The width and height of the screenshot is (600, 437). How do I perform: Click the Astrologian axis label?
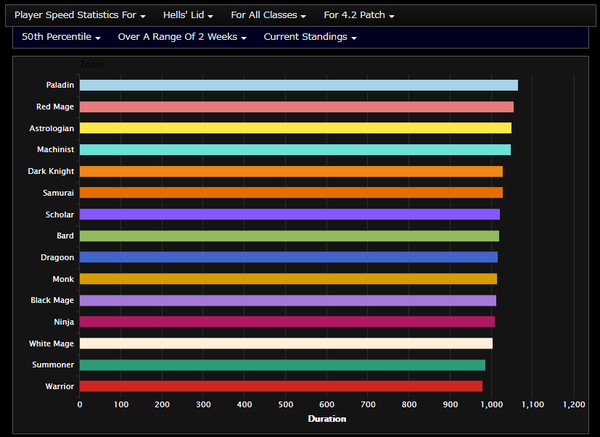click(x=52, y=128)
